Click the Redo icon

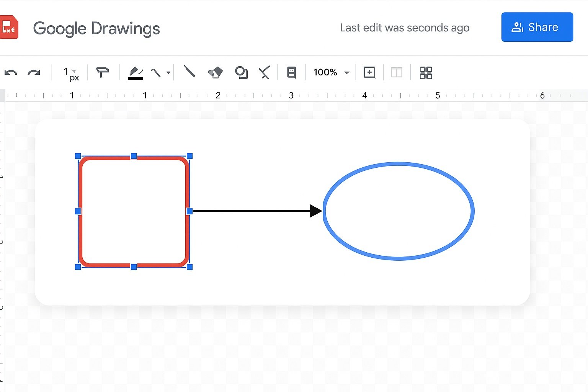pos(34,72)
